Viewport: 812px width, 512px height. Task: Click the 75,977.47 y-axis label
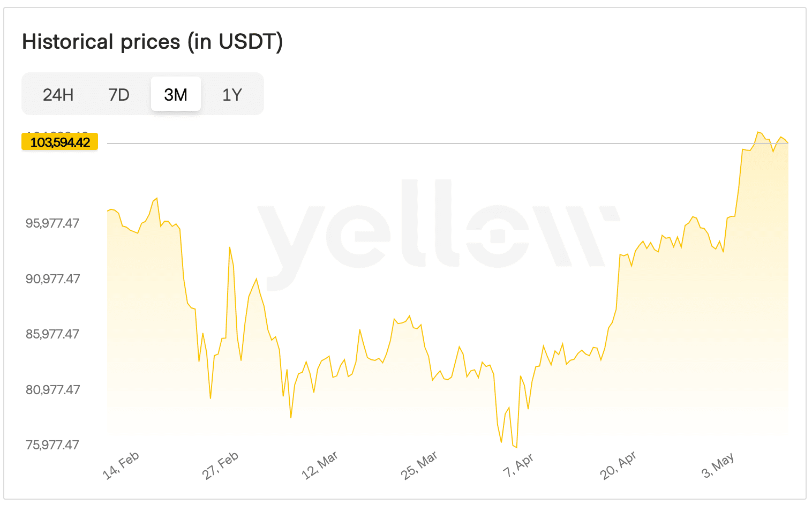point(52,445)
